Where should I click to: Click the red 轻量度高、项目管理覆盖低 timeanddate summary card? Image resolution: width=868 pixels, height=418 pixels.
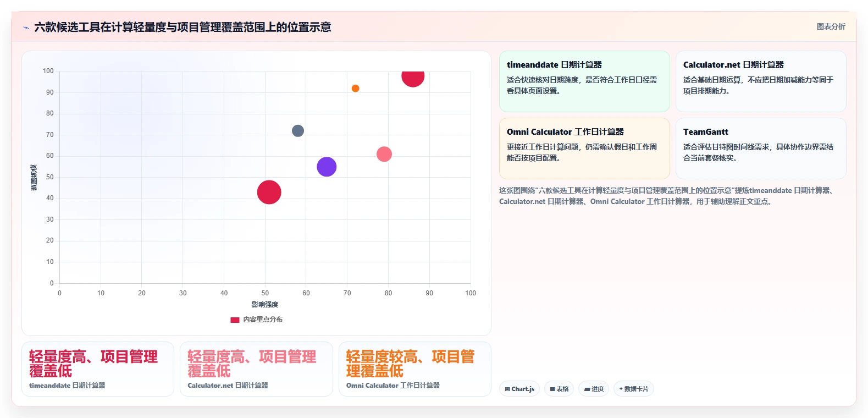(x=98, y=369)
